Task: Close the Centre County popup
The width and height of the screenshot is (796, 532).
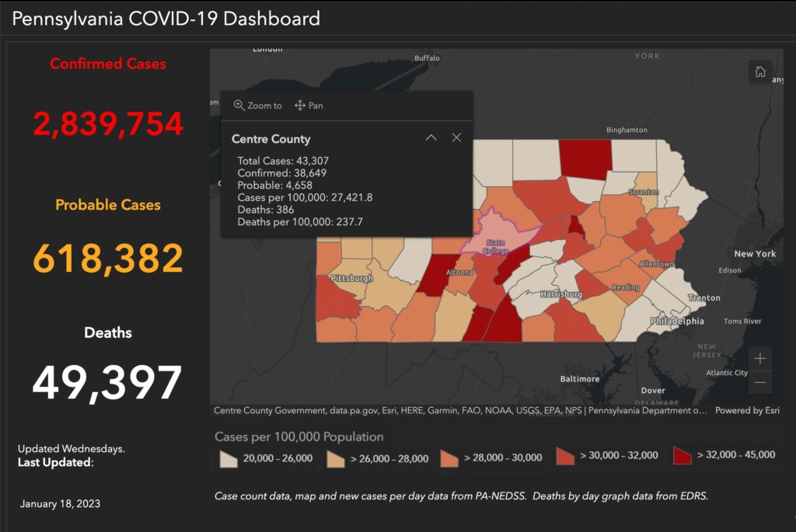Action: coord(456,137)
